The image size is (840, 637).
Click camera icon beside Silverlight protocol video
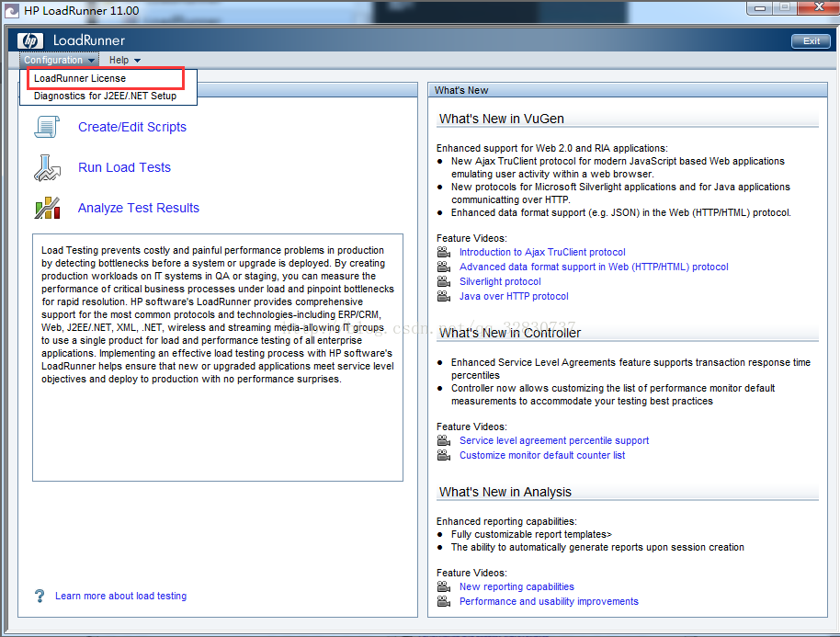pyautogui.click(x=444, y=281)
